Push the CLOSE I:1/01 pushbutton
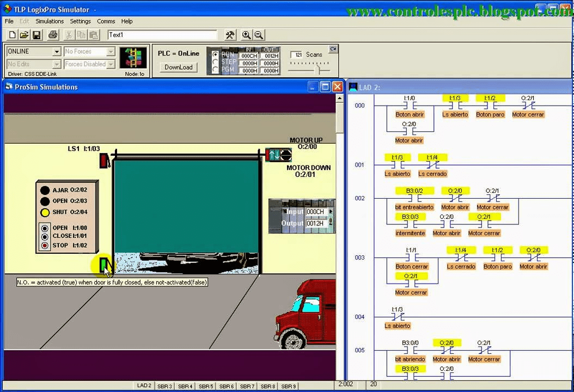574x392 pixels. click(45, 236)
